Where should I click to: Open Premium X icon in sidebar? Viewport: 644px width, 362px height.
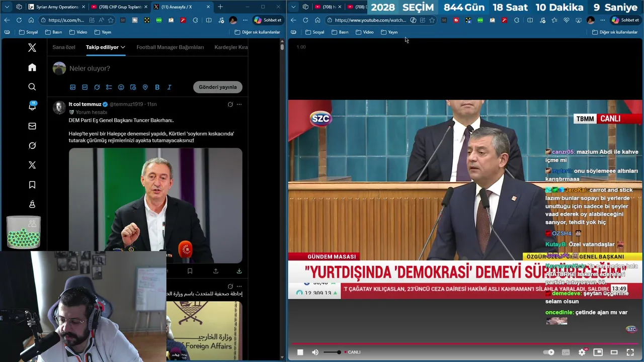point(32,165)
